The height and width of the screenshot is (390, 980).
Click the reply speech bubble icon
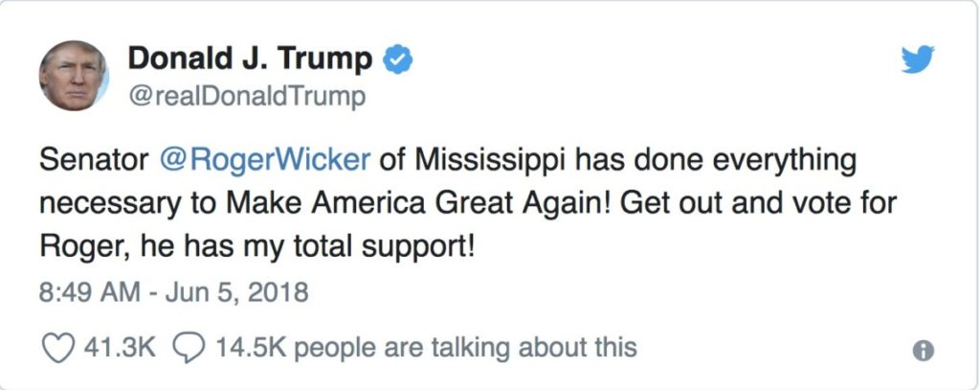pyautogui.click(x=189, y=348)
